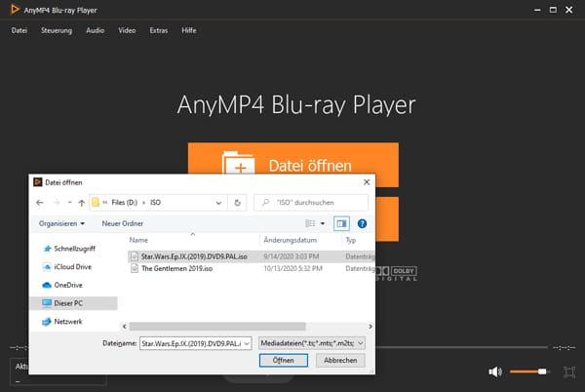Expand the address bar history dropdown

point(218,203)
